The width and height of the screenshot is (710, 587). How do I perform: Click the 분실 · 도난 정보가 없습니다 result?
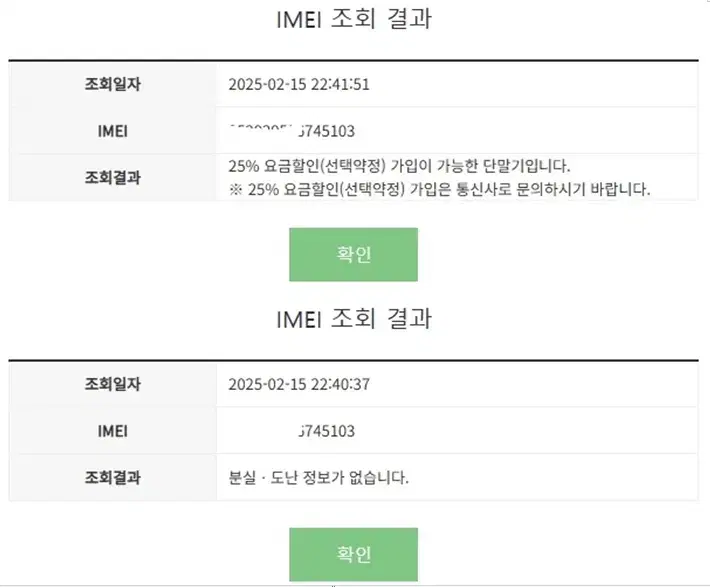pos(318,477)
